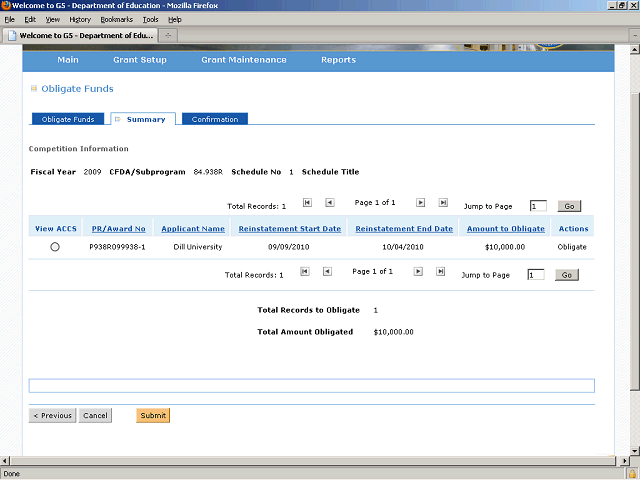Click the Fiscal Year value 2009
The image size is (640, 480).
click(x=92, y=172)
